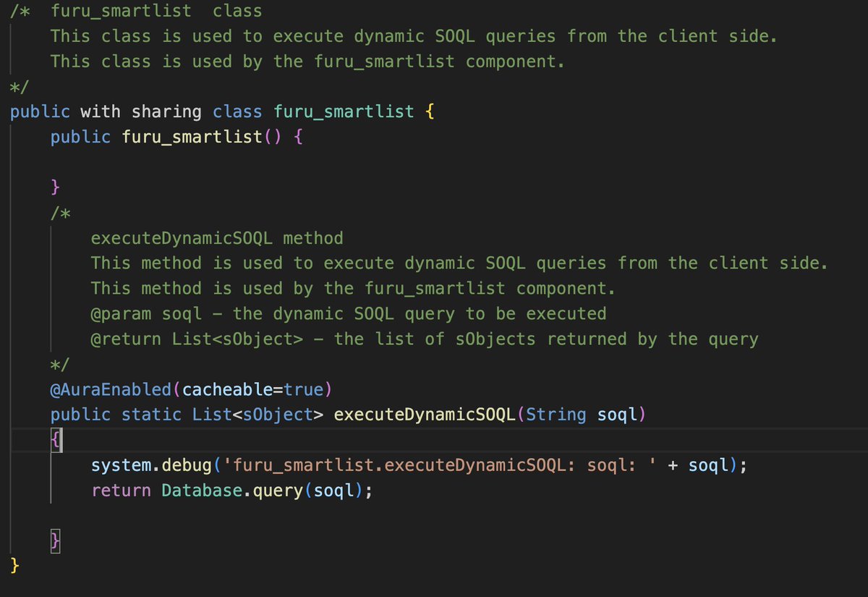
Task: Click the 'query' method call in Database.query
Action: click(278, 491)
